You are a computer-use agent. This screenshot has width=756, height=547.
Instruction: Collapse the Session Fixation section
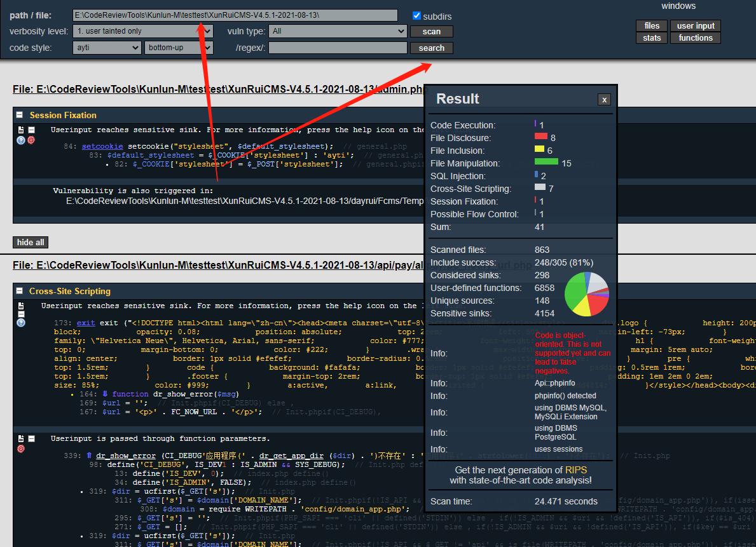20,115
